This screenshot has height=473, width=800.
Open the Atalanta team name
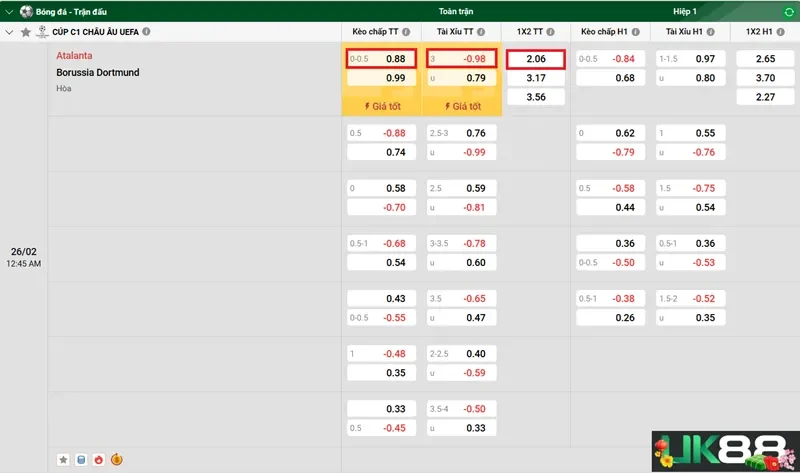pyautogui.click(x=74, y=55)
